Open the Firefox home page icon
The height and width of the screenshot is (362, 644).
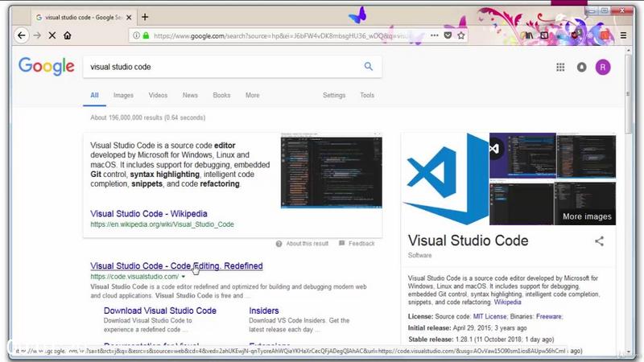click(x=68, y=35)
